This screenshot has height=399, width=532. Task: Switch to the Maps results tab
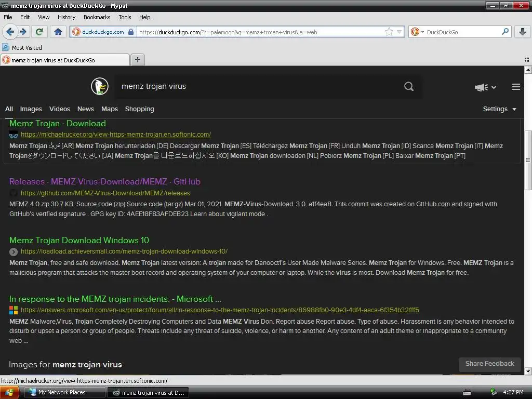pyautogui.click(x=109, y=109)
